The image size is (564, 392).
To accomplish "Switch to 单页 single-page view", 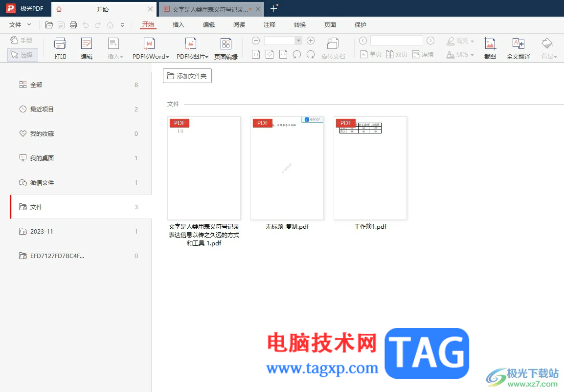I will [371, 54].
